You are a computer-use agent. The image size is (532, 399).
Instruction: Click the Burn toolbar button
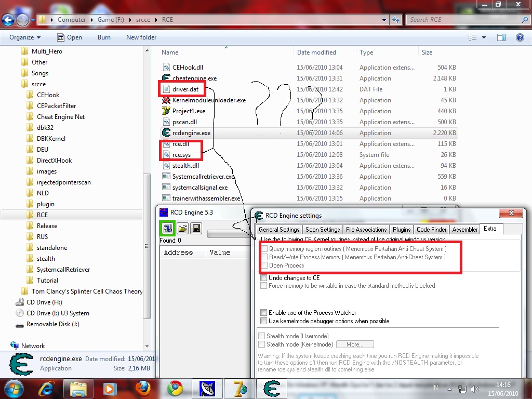point(104,37)
